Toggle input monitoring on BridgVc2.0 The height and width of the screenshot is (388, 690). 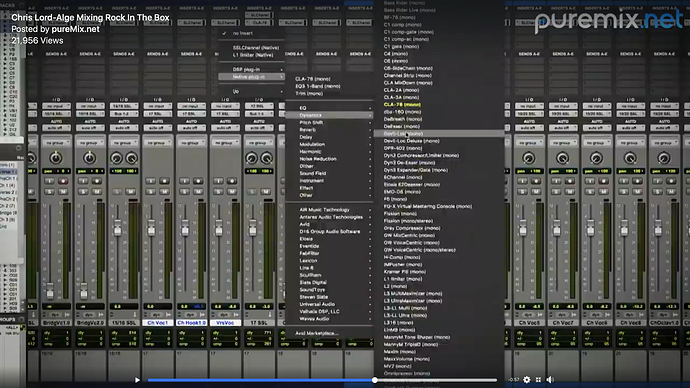coord(83,181)
